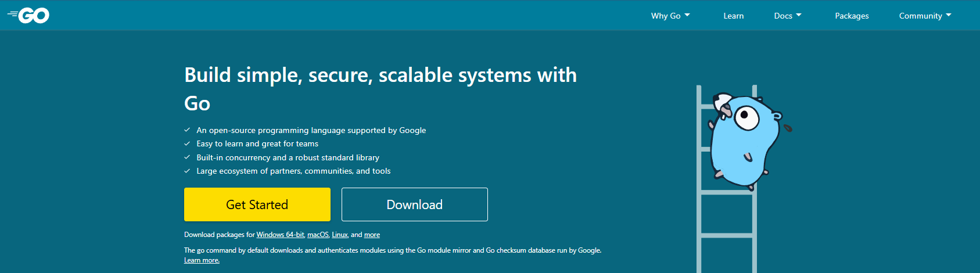Expand the Docs dropdown arrow
980x273 pixels.
point(799,15)
